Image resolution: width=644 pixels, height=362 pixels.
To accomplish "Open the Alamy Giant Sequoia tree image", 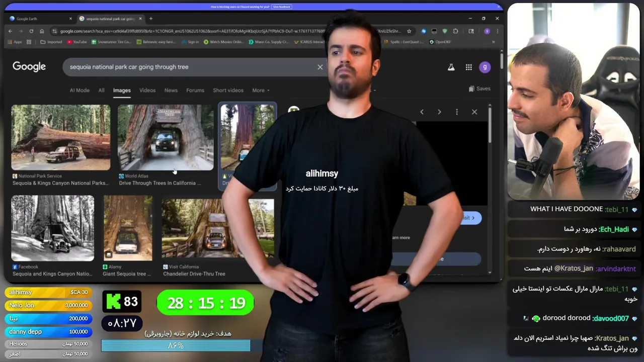I will click(128, 228).
